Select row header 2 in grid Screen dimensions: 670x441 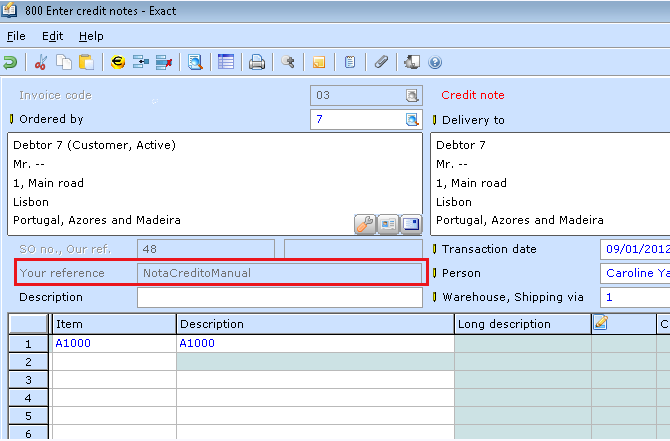(x=28, y=362)
